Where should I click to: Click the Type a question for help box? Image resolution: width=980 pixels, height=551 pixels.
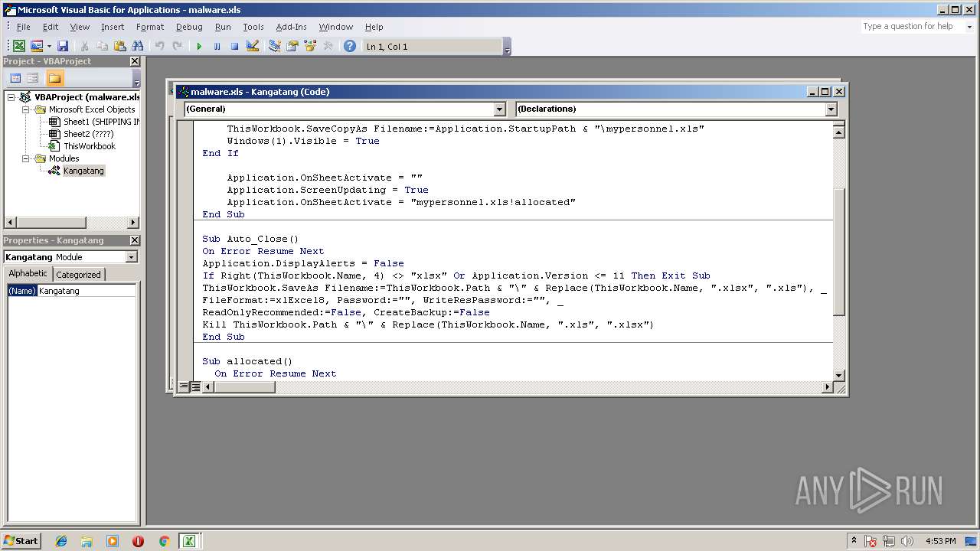click(912, 26)
